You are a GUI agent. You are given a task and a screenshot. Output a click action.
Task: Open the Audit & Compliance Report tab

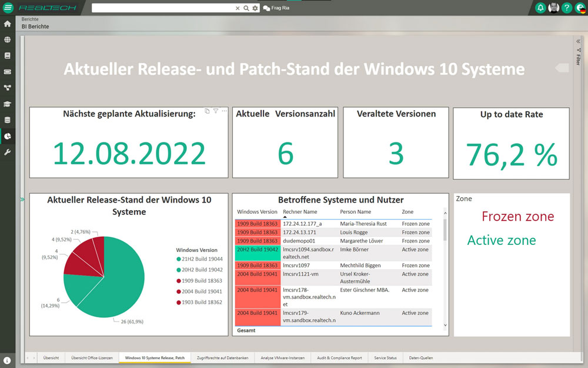[x=339, y=358]
